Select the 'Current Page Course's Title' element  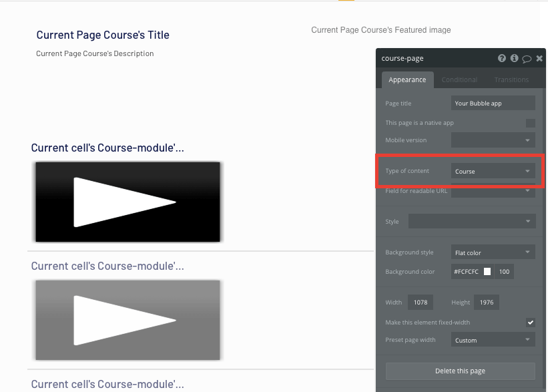(102, 35)
